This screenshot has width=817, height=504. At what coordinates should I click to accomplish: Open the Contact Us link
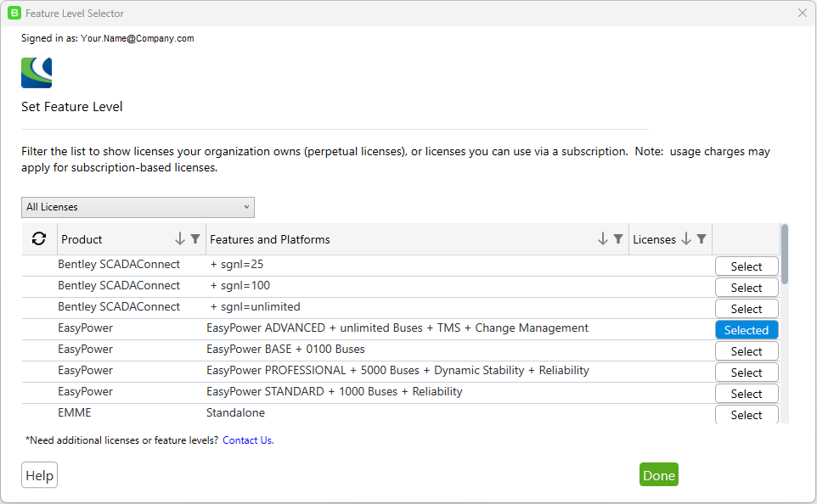point(248,440)
